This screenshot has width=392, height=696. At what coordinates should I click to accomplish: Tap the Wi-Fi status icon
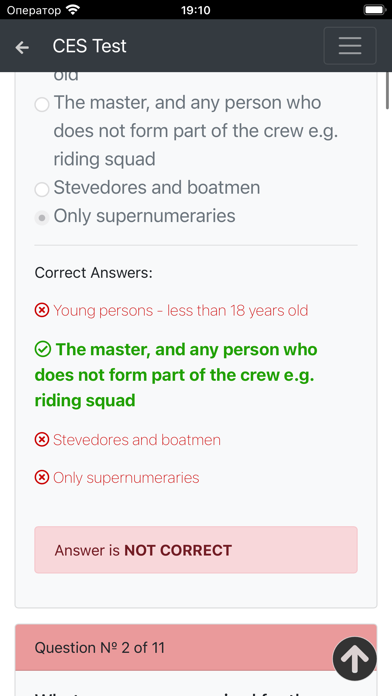click(72, 10)
